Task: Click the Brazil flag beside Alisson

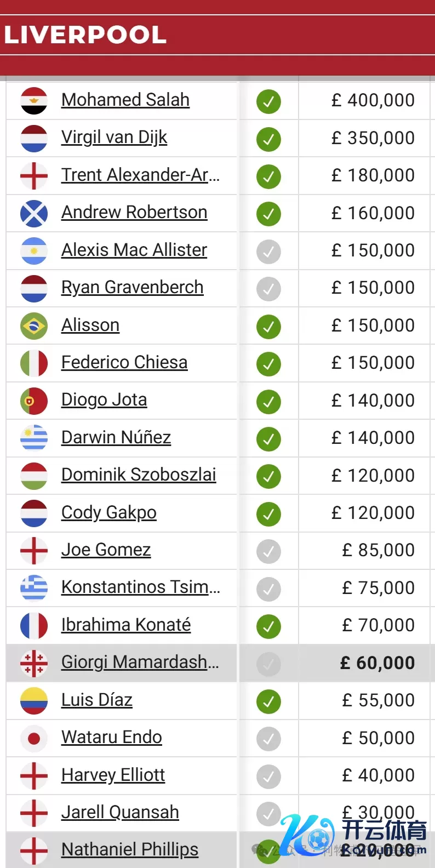Action: point(33,326)
